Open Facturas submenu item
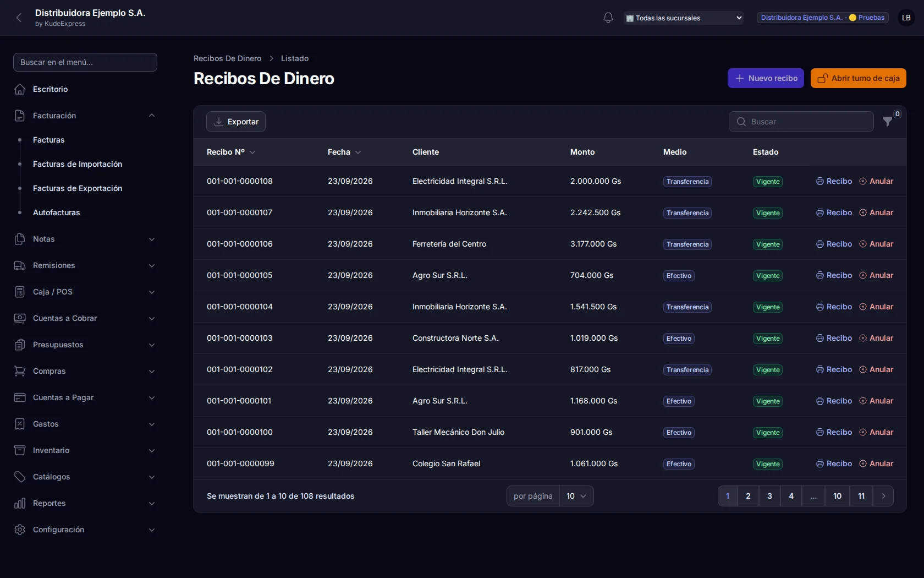This screenshot has height=578, width=924. click(x=48, y=140)
